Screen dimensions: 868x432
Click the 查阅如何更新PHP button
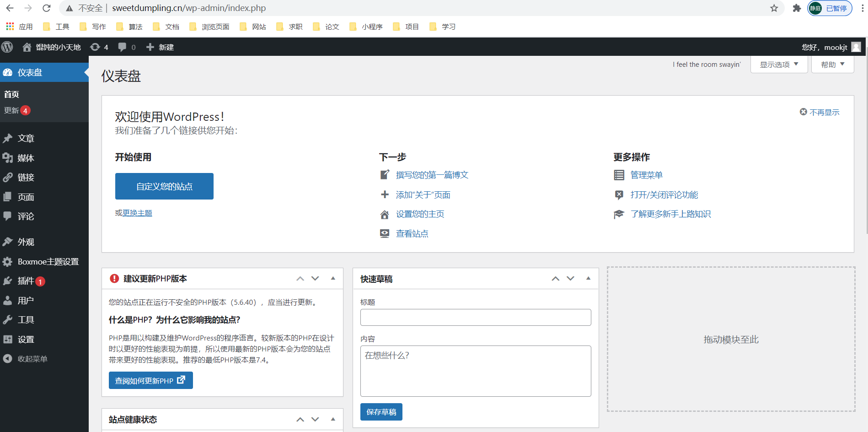pos(150,380)
